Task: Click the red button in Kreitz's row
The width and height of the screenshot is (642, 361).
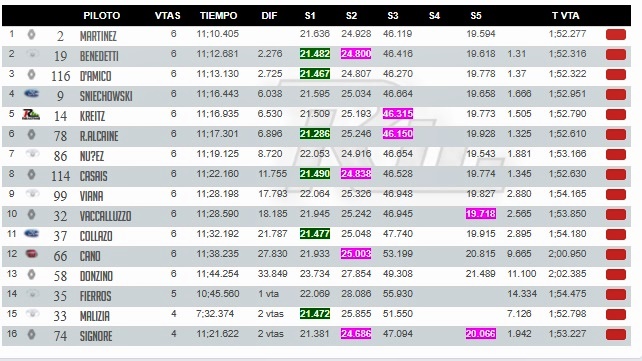Action: point(616,114)
